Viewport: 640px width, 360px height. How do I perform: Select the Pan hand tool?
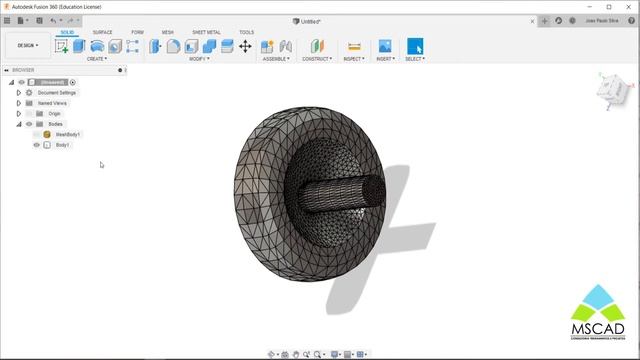(x=296, y=354)
